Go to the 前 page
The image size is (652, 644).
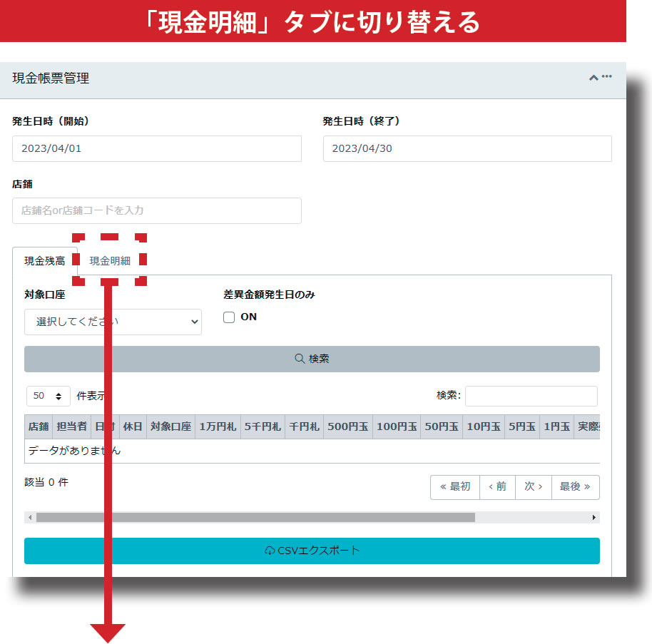point(497,487)
